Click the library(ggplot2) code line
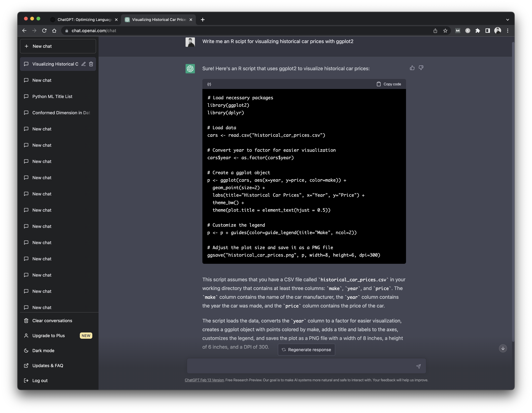The height and width of the screenshot is (413, 532). point(228,105)
